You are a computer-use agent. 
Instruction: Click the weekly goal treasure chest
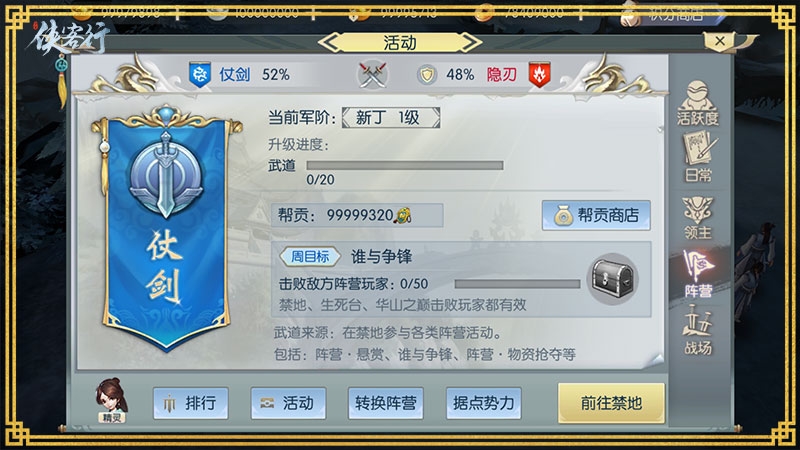tap(613, 279)
